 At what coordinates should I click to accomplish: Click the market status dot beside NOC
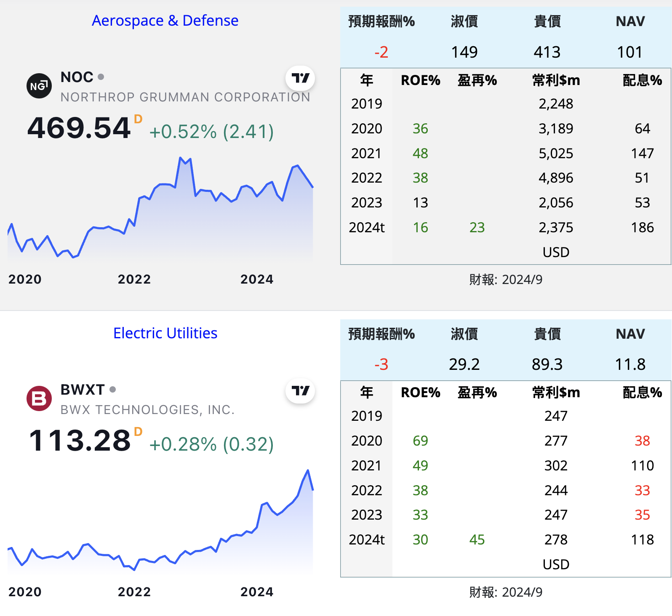click(101, 77)
